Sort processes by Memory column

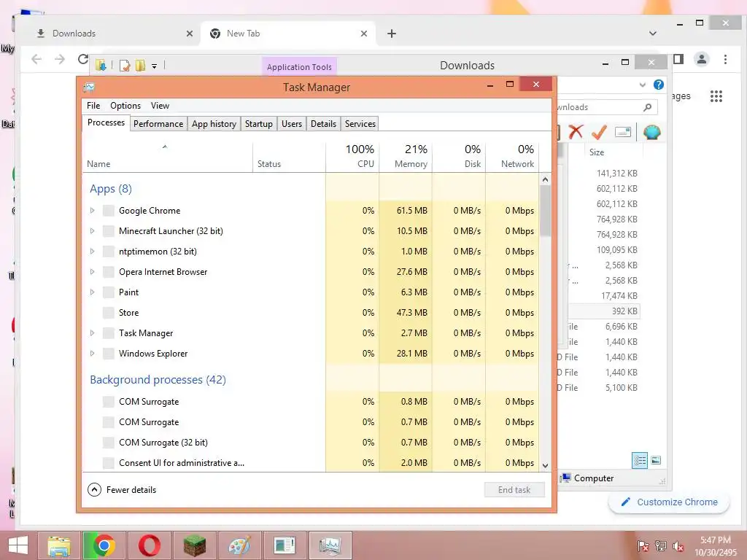406,156
